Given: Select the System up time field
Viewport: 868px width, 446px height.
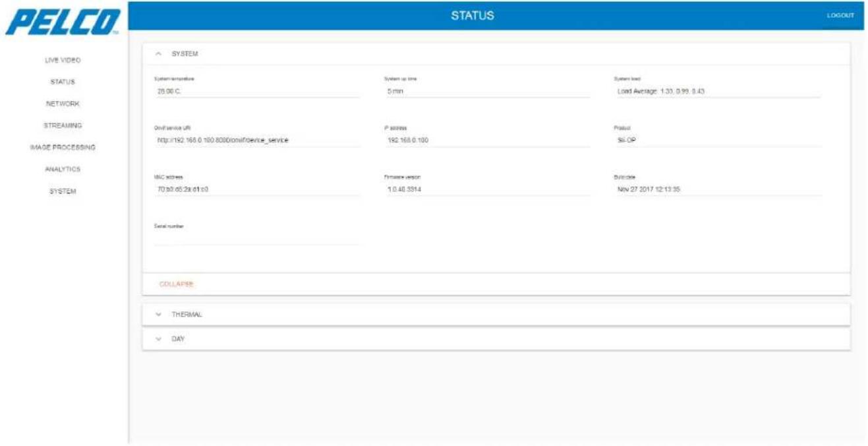Looking at the screenshot, I should tap(487, 91).
